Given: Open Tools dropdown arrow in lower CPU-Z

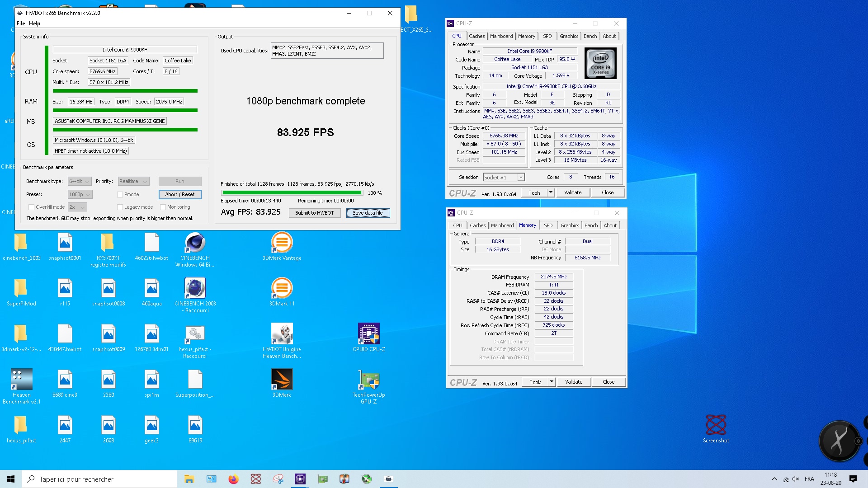Looking at the screenshot, I should [x=552, y=382].
